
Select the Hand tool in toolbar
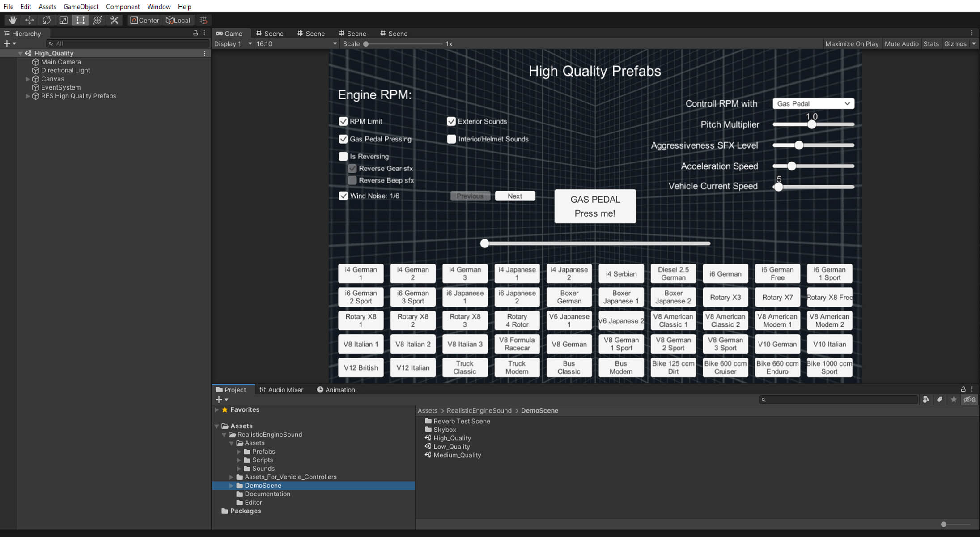(x=13, y=20)
